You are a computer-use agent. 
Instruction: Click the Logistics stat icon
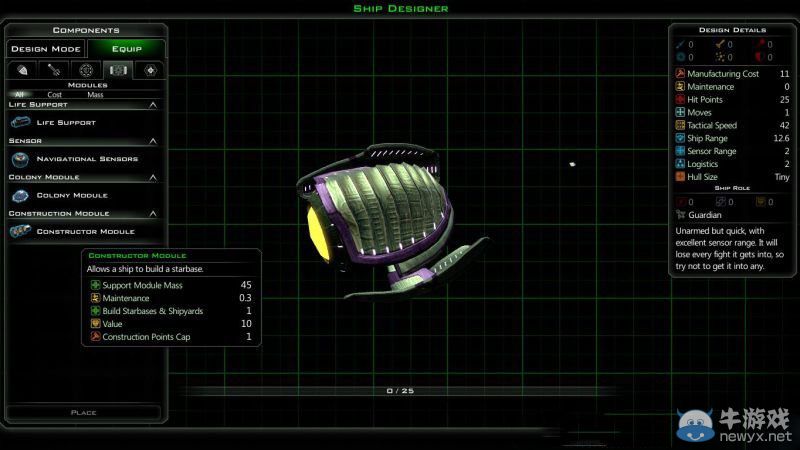point(680,164)
